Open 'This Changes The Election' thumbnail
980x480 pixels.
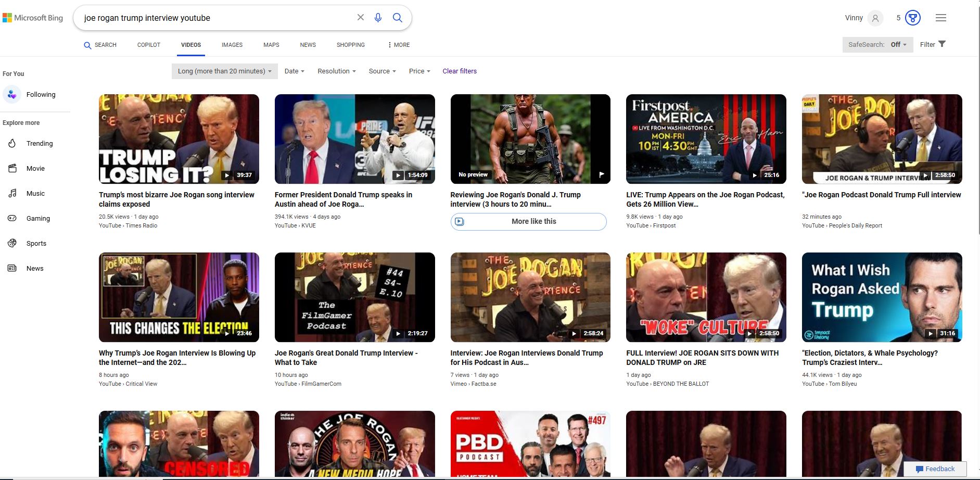click(179, 297)
